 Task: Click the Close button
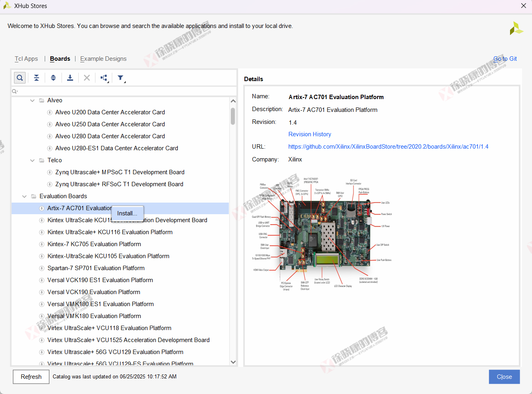pos(504,377)
